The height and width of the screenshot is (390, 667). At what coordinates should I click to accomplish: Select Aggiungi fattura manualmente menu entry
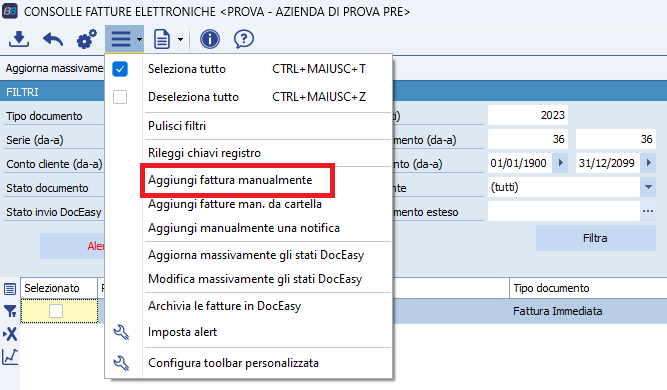tap(230, 180)
